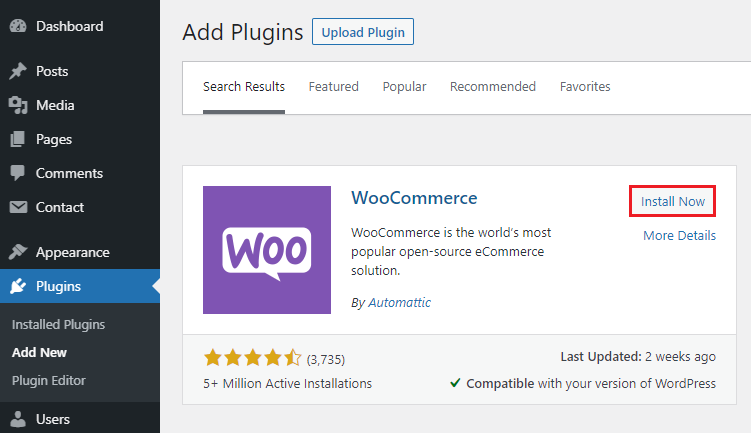
Task: Click the Add Plugins page heading
Action: (243, 33)
